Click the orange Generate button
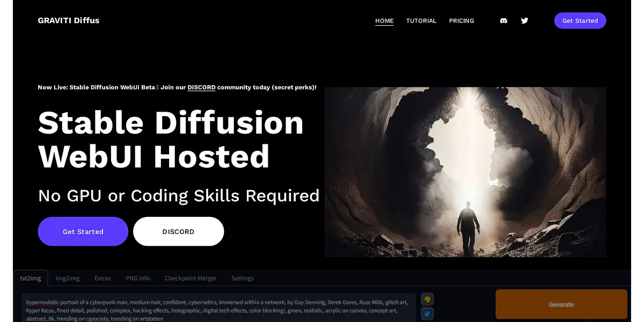Viewport: 644px width, 322px height. 561,304
